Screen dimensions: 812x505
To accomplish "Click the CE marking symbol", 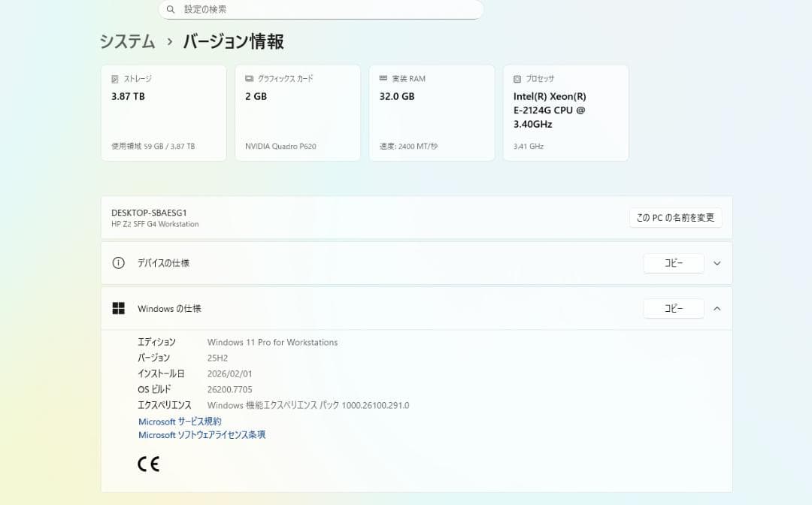I will tap(149, 464).
